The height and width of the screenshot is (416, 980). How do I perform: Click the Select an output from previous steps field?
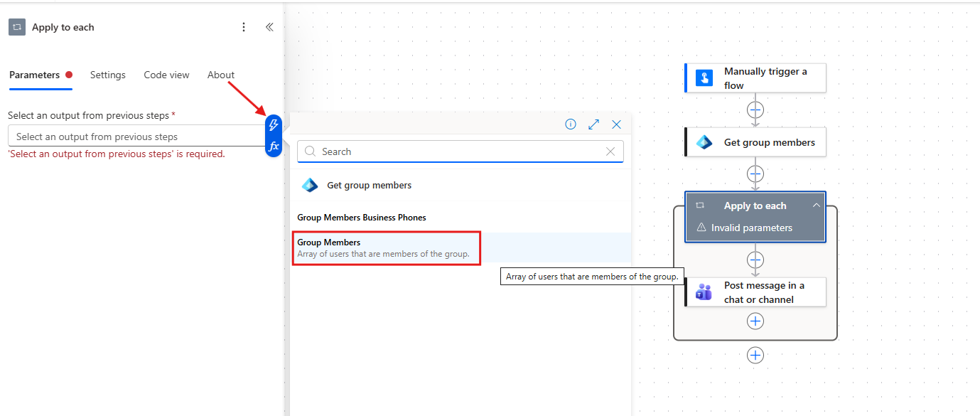(x=136, y=137)
